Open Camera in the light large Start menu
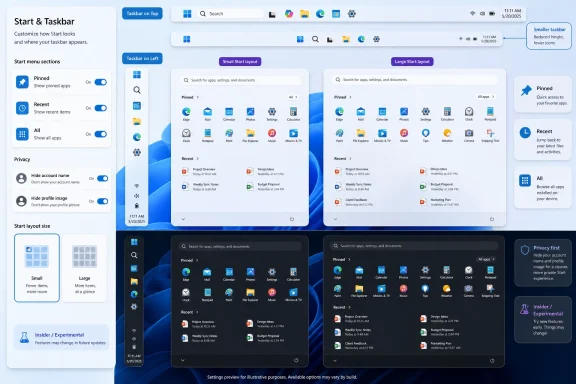Viewport: 576px width, 384px height. pyautogui.click(x=469, y=135)
